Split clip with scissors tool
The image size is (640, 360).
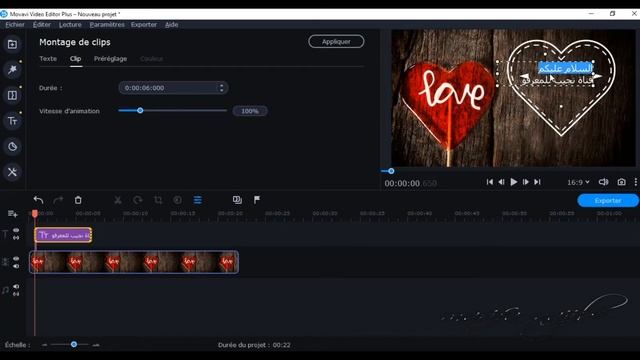tap(118, 200)
